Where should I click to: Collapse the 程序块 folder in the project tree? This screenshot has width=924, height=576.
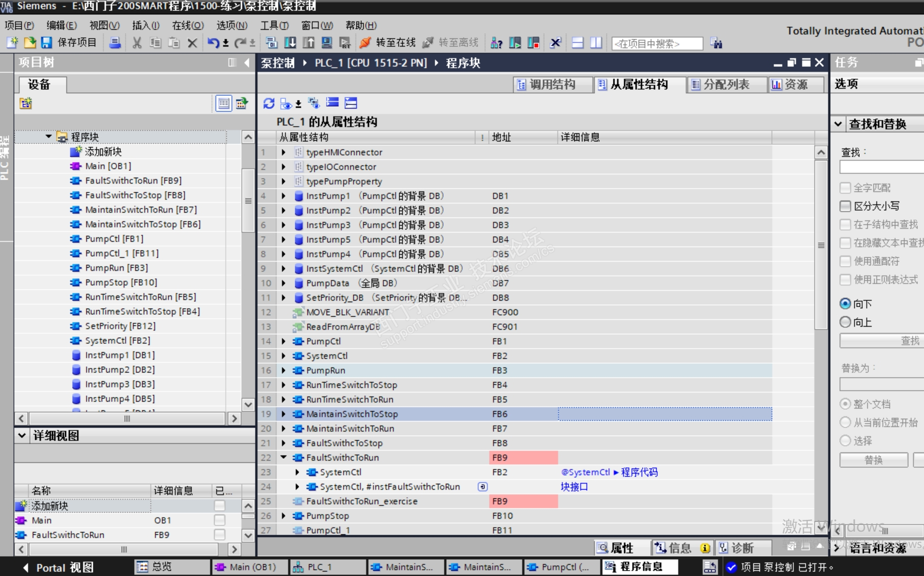48,137
